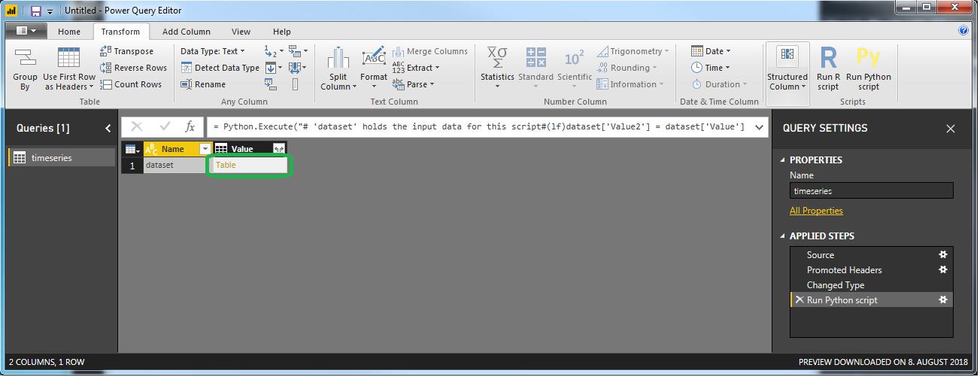Screen dimensions: 980x377
Task: Collapse the Queries pane
Action: point(108,128)
